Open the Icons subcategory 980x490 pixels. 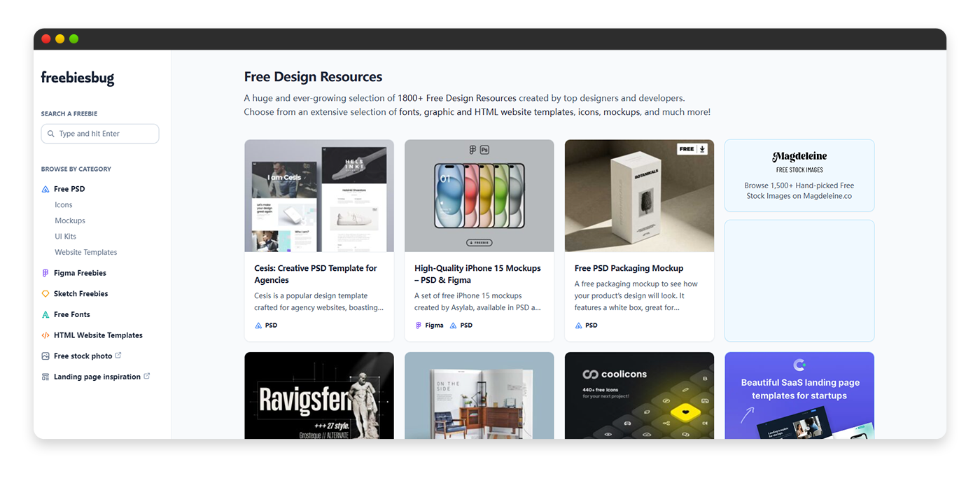[64, 205]
